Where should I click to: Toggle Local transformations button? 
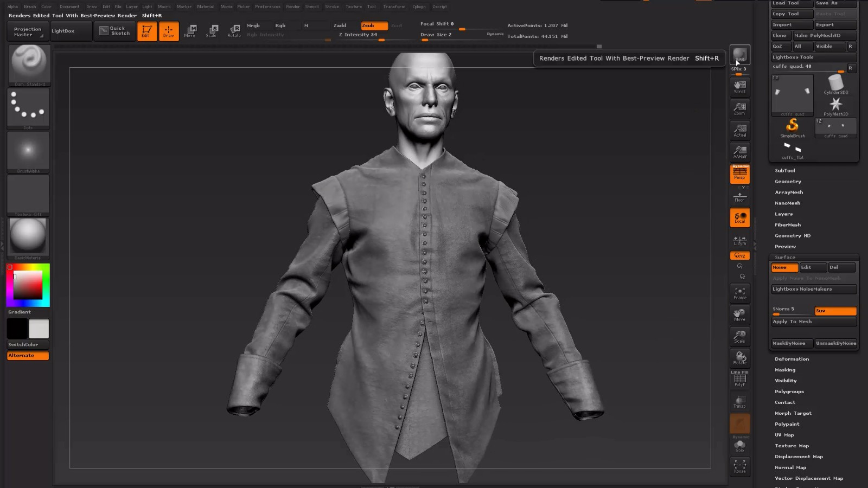click(x=739, y=217)
